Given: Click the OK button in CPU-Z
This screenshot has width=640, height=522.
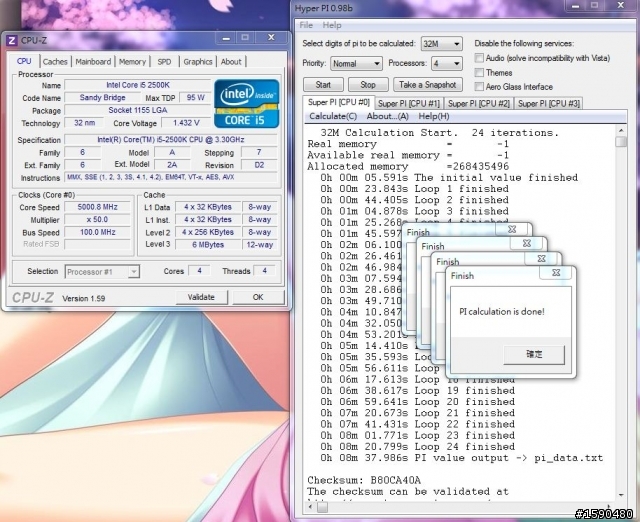Looking at the screenshot, I should [x=258, y=297].
